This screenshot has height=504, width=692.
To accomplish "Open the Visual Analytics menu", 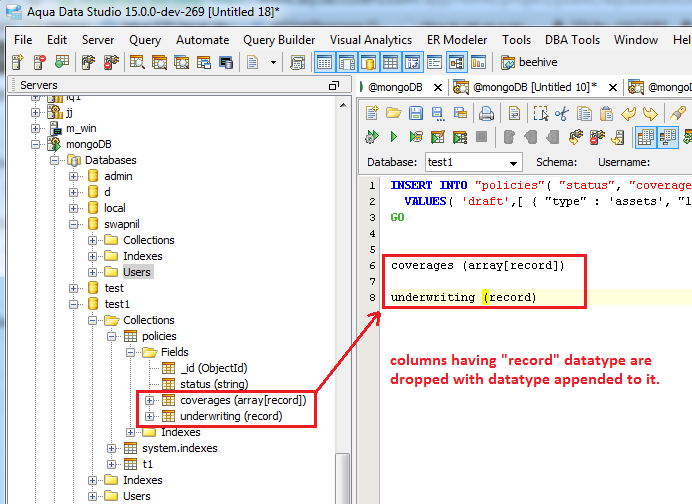I will pyautogui.click(x=371, y=40).
